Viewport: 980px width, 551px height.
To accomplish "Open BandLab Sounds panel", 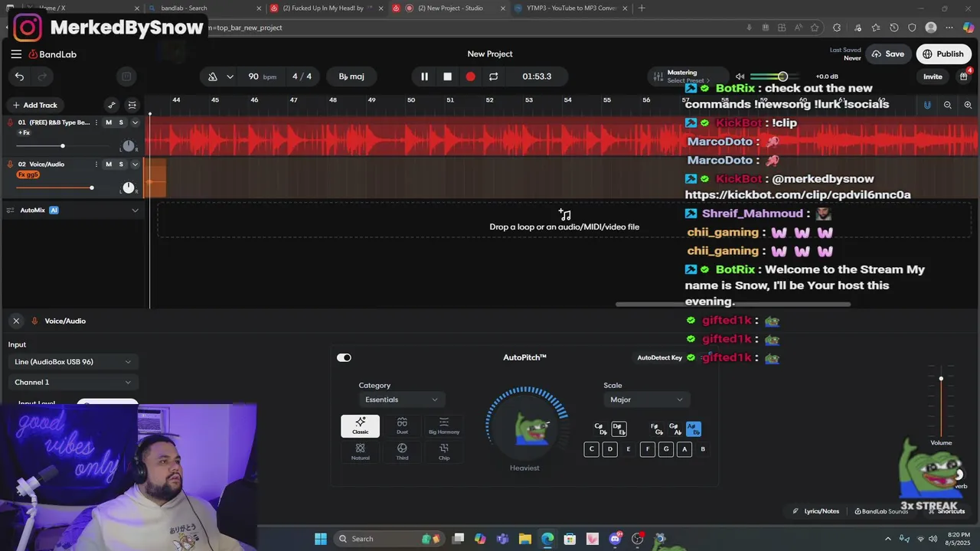I will [x=881, y=511].
